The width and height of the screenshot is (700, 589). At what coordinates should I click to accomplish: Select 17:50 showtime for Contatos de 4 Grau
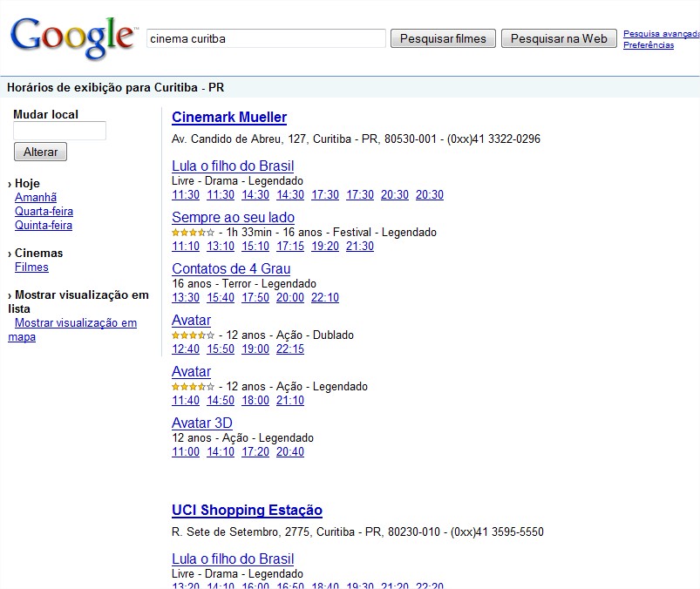pyautogui.click(x=255, y=297)
